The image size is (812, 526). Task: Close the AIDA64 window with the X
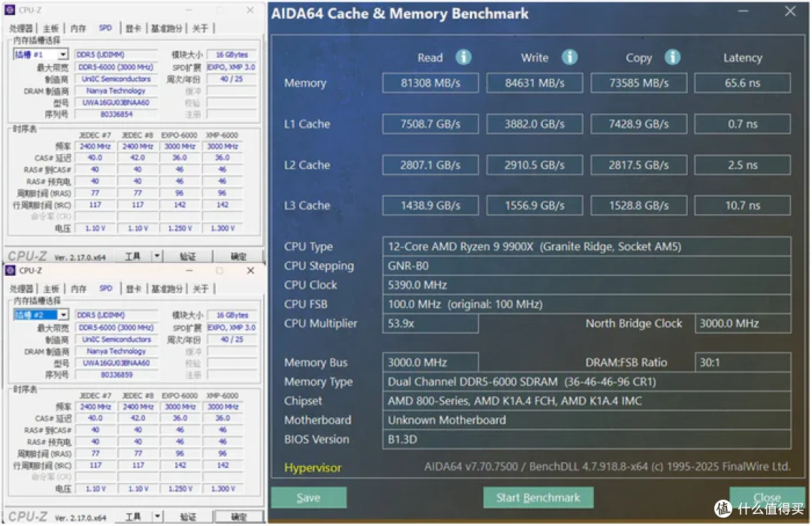790,11
